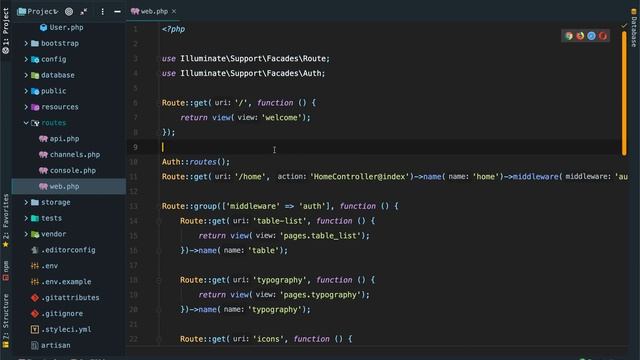
Task: Open .gitignore file
Action: click(x=62, y=314)
